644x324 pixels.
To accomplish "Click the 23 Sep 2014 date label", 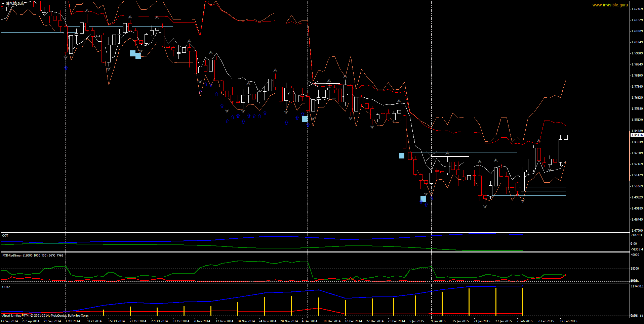I will tap(31, 321).
